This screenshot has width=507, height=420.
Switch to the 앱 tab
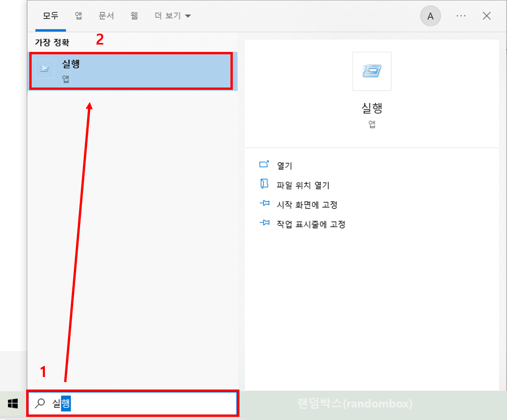coord(78,16)
